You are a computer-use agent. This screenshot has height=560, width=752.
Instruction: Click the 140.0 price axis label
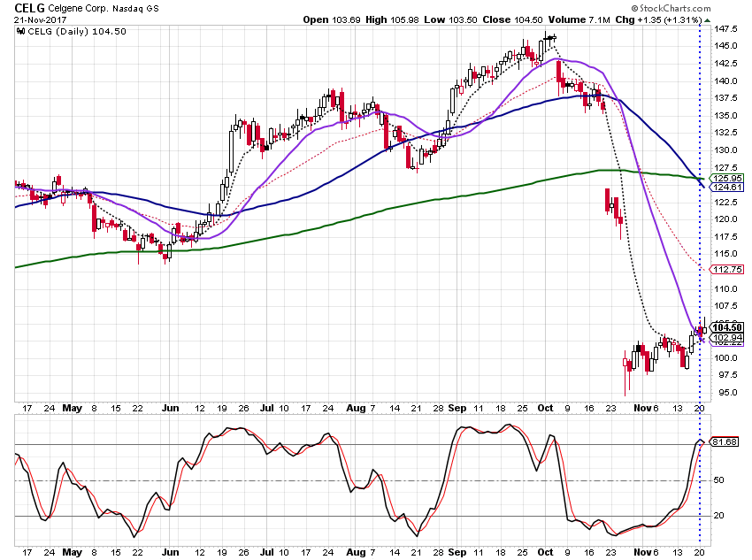(725, 81)
